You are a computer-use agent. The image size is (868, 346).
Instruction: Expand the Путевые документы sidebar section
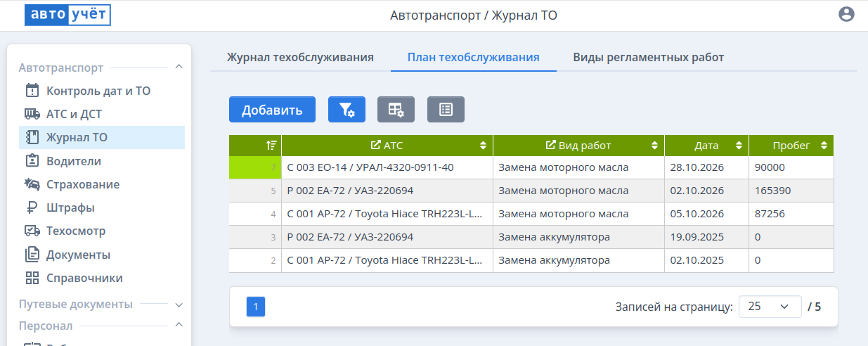pyautogui.click(x=179, y=305)
